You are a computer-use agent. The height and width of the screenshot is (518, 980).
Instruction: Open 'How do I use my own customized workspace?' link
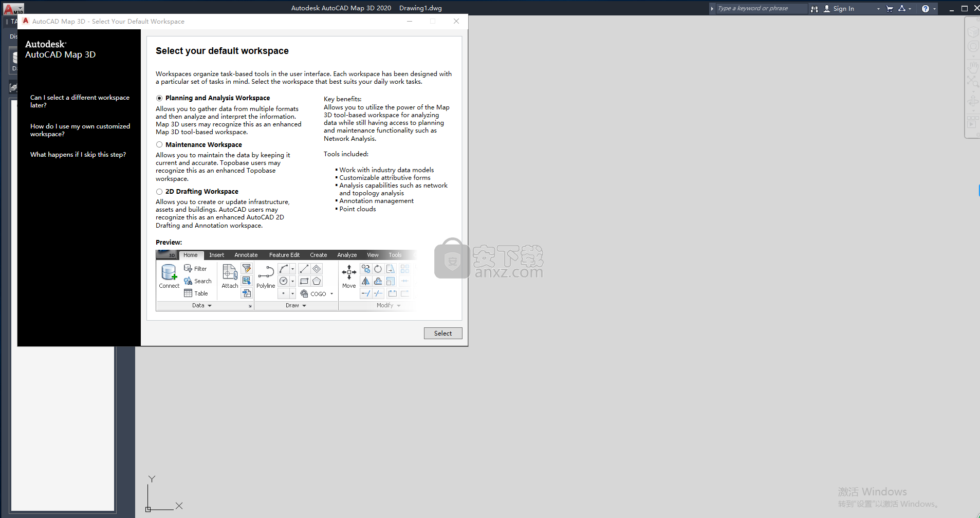pos(80,130)
